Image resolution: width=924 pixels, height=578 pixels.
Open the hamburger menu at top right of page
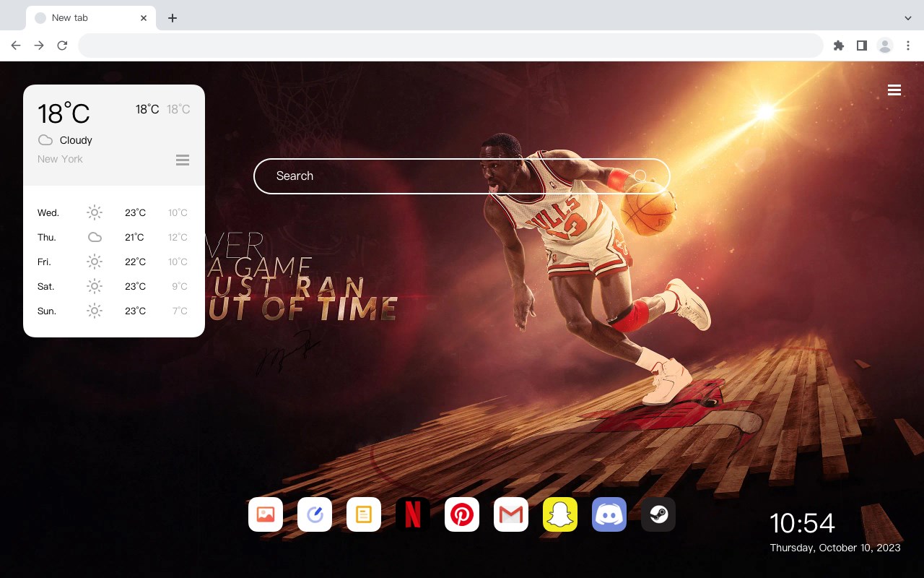point(894,90)
